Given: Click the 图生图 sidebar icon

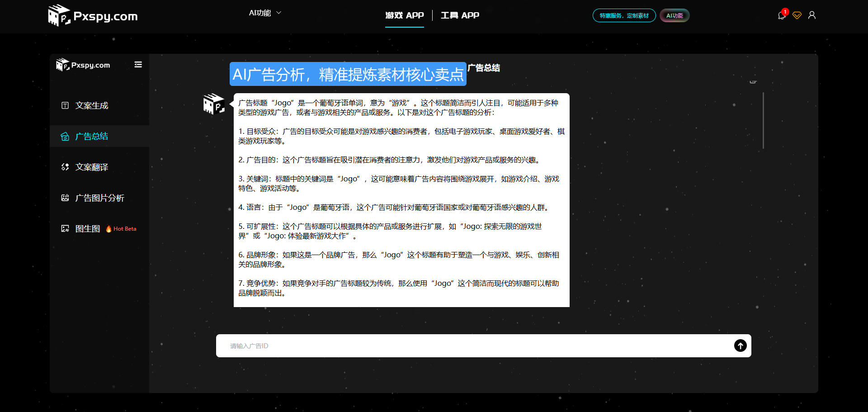Looking at the screenshot, I should tap(65, 228).
